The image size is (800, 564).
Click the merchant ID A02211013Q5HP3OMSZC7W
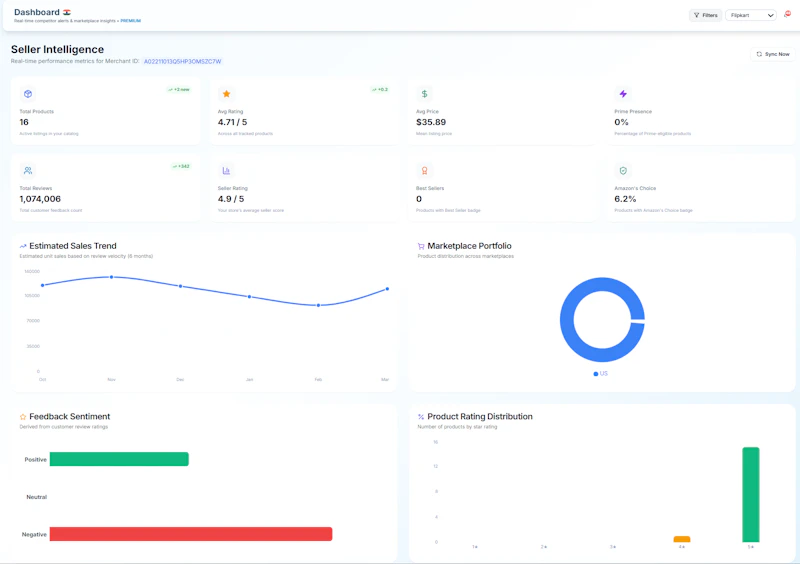(x=183, y=61)
